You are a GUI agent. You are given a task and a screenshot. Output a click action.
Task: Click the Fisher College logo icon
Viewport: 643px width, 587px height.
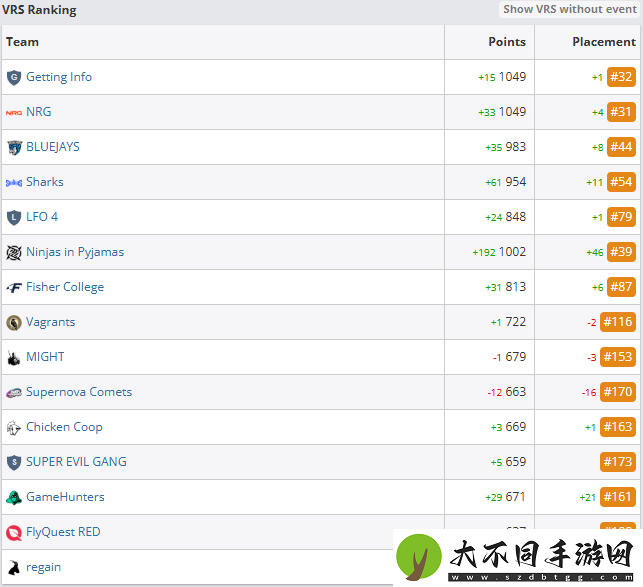14,288
